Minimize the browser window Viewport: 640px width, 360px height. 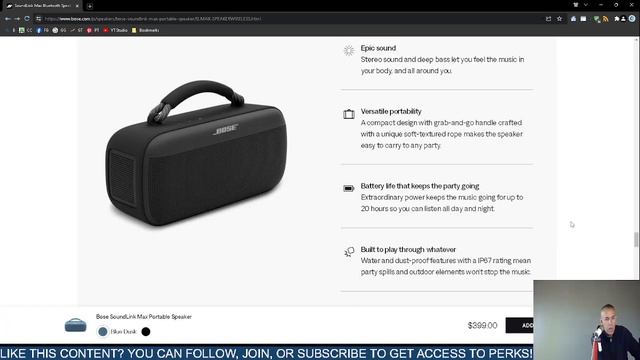[601, 5]
